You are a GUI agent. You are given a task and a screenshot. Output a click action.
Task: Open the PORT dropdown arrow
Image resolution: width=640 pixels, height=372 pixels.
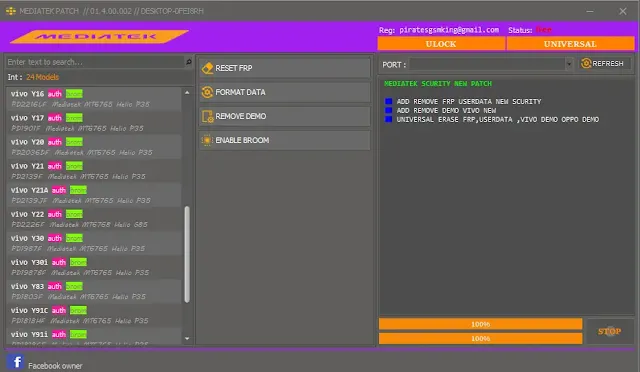coord(569,64)
